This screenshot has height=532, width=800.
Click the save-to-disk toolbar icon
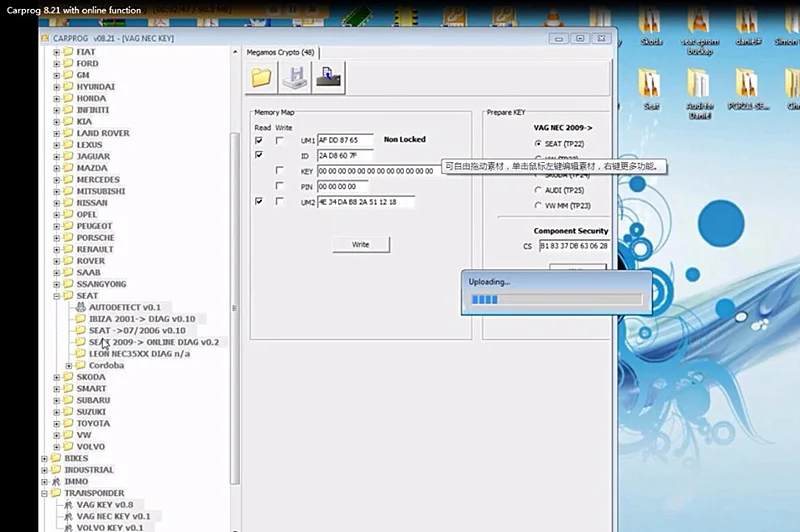295,78
